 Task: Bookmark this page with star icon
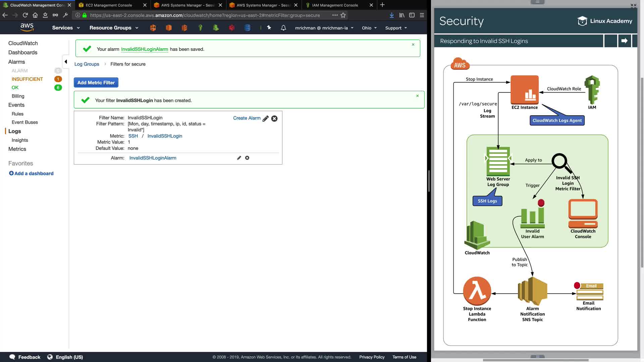[x=343, y=15]
